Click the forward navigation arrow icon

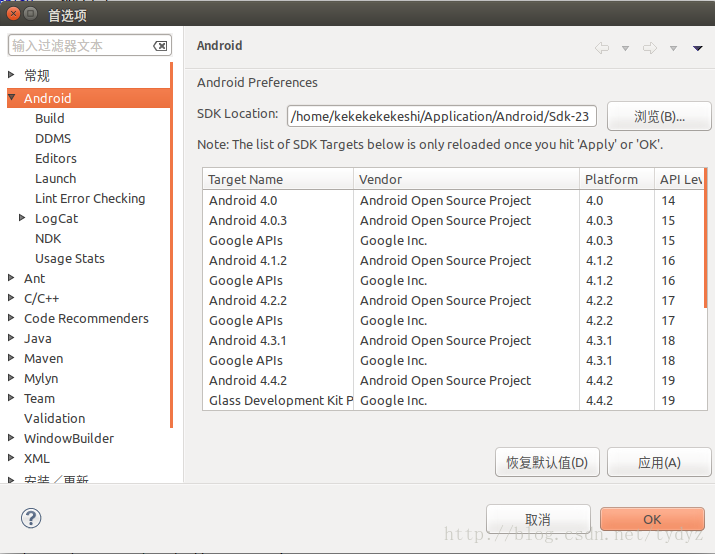click(650, 47)
